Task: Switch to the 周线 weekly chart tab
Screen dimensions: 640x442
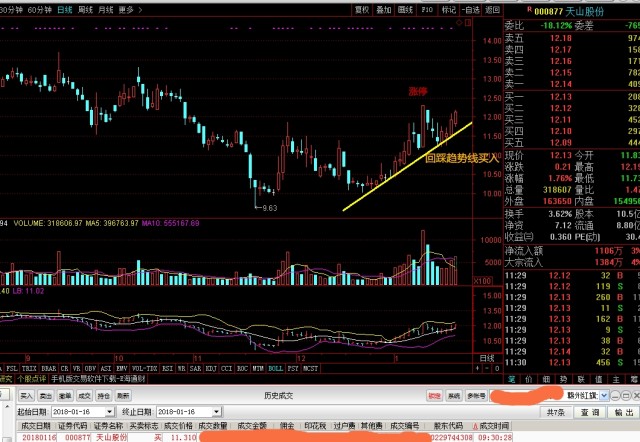Action: pyautogui.click(x=85, y=9)
